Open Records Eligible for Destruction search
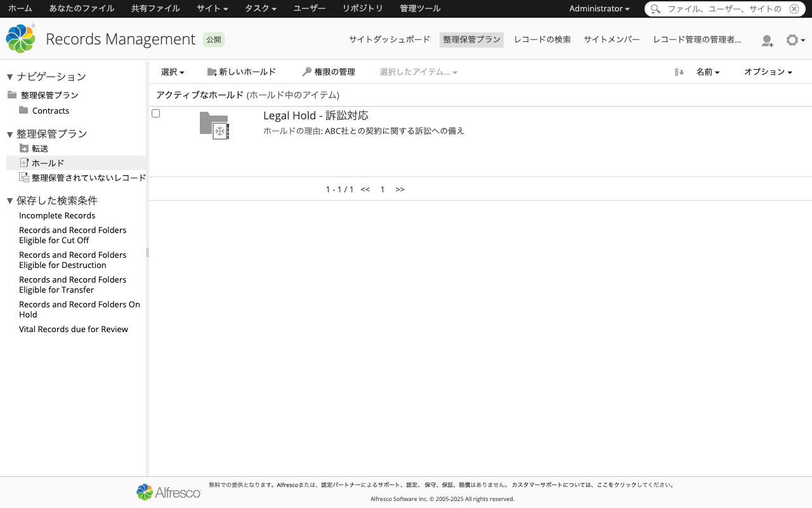The height and width of the screenshot is (508, 812). (73, 260)
